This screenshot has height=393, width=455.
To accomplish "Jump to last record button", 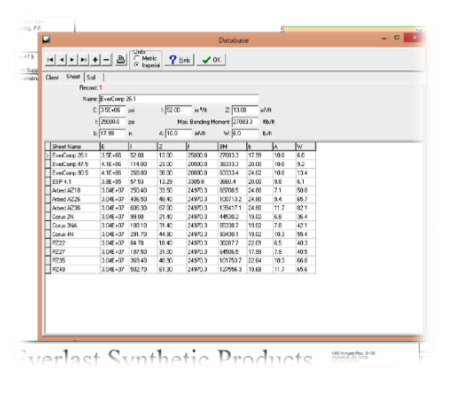I will [84, 60].
